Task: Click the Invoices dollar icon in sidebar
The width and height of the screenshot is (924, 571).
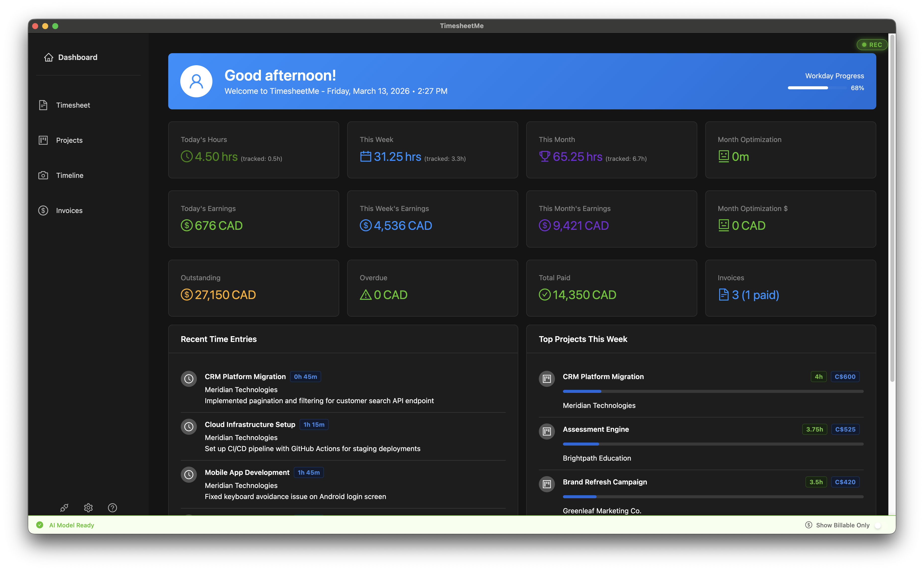Action: pyautogui.click(x=43, y=210)
